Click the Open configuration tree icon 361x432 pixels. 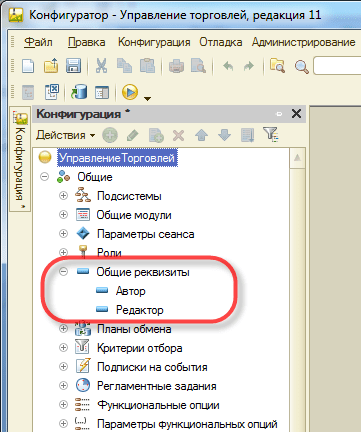coord(28,92)
